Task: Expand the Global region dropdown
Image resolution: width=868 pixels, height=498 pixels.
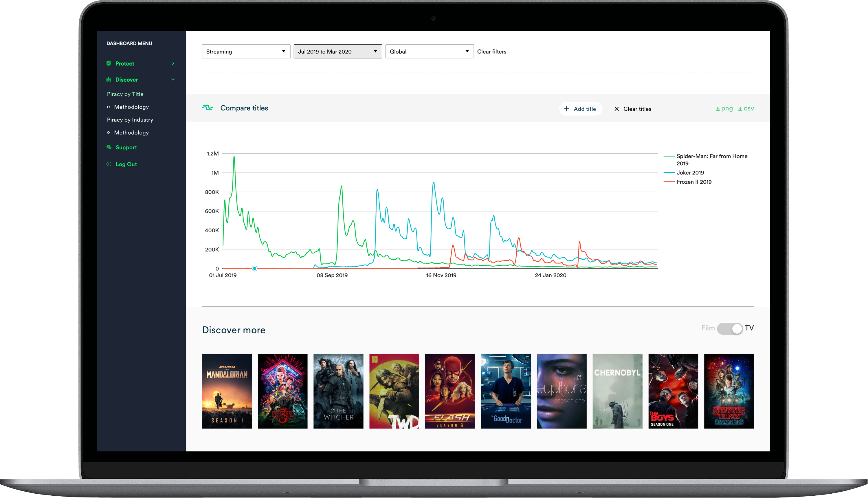Action: [429, 51]
